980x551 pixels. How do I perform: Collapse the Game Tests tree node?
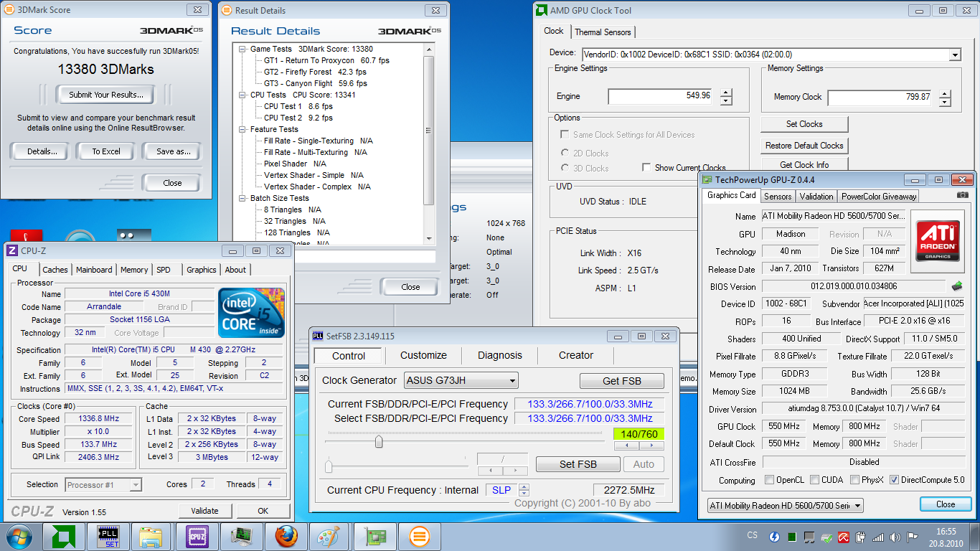[244, 49]
